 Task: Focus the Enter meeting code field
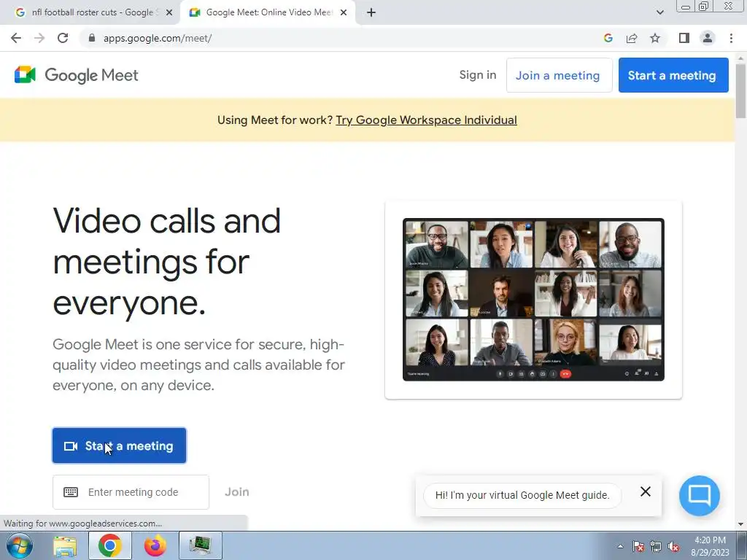131,492
